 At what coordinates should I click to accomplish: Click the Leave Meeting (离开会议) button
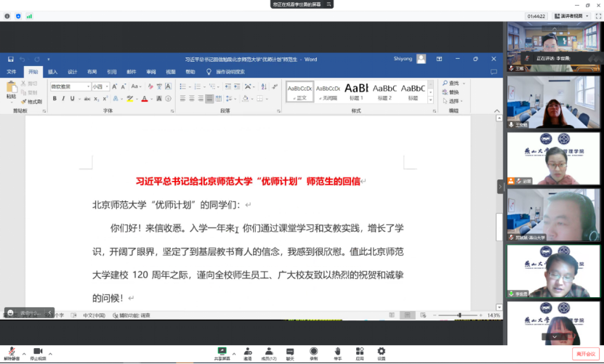pos(585,354)
